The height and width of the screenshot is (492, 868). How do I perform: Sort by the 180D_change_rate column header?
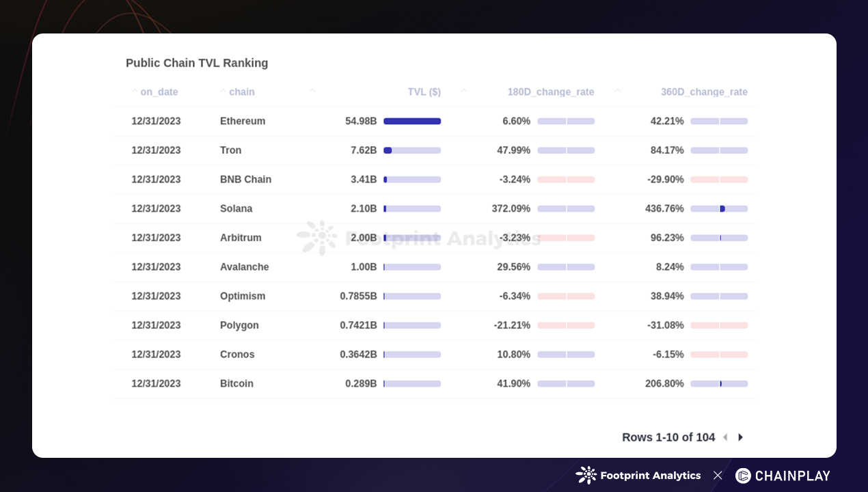tap(550, 92)
